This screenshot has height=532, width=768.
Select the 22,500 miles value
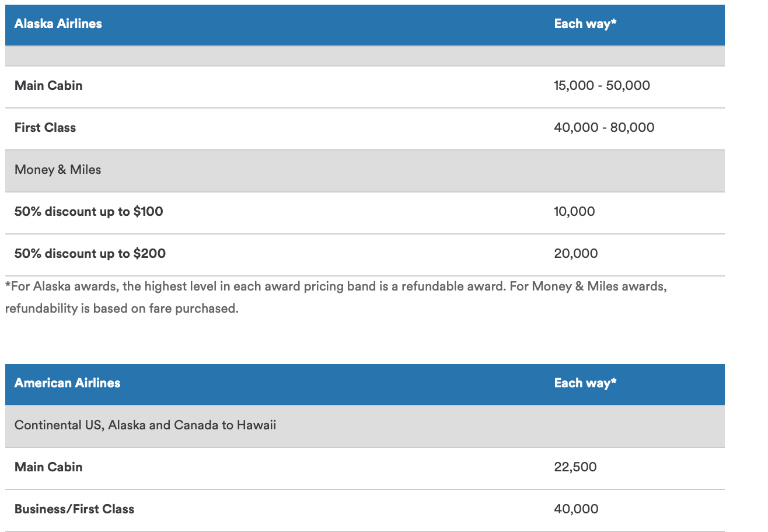point(575,467)
